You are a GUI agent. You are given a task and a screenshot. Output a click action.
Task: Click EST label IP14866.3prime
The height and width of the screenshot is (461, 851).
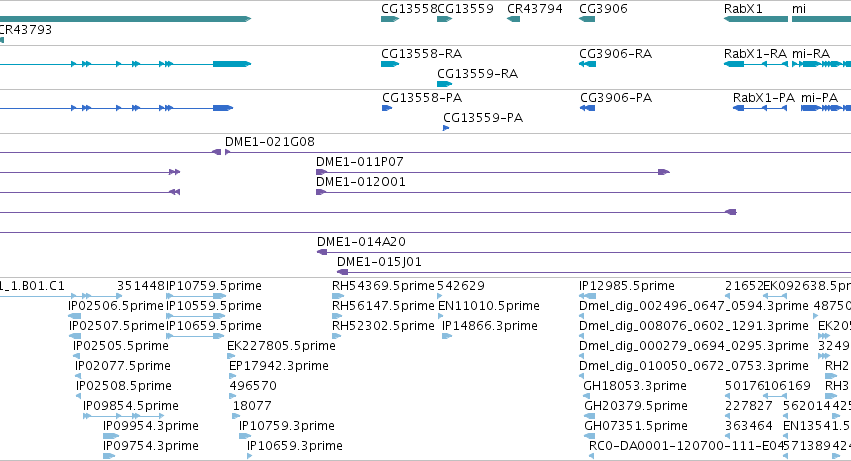tap(490, 326)
